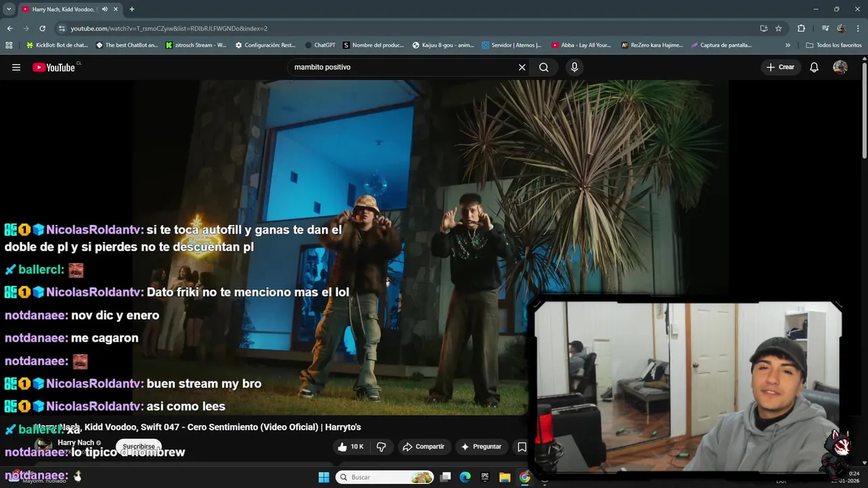Viewport: 868px width, 488px height.
Task: Open the zitrosch Stream bookmark
Action: coord(197,45)
